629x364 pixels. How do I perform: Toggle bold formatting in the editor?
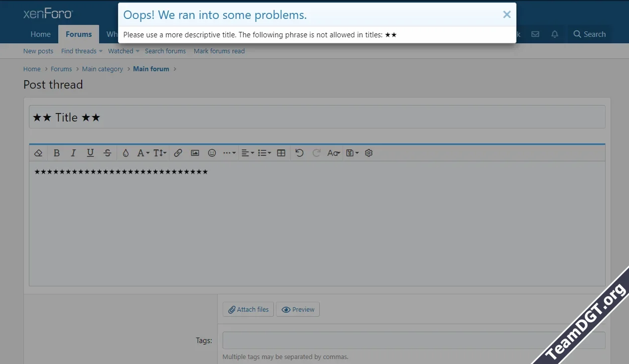(57, 153)
